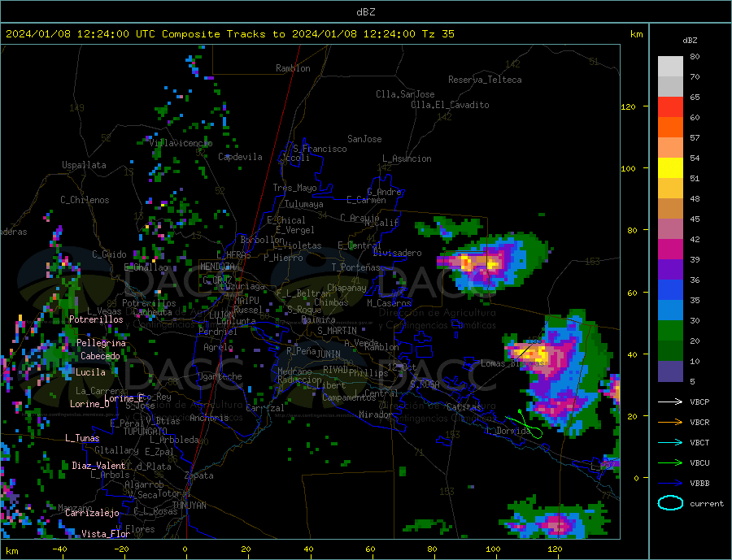Click the cyan VBCT arrow in legend
Image resolution: width=732 pixels, height=560 pixels.
tap(670, 442)
